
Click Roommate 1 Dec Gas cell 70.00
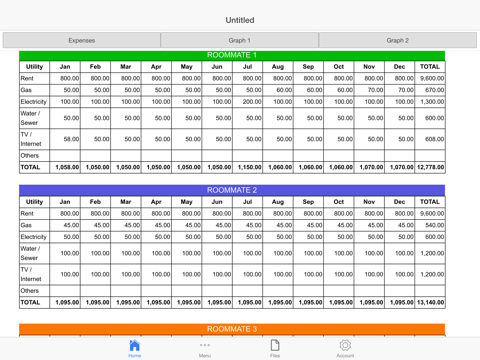[399, 90]
